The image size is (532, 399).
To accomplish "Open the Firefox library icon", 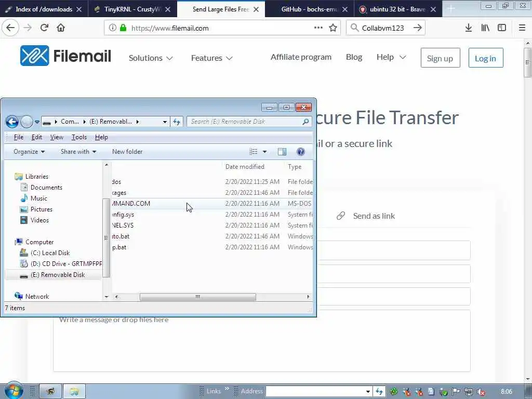I will click(485, 28).
